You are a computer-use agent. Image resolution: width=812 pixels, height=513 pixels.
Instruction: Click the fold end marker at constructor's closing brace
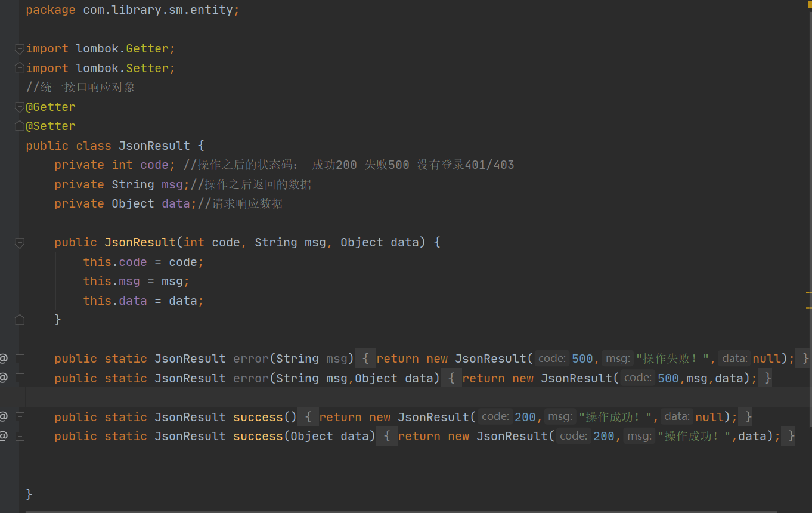[20, 320]
